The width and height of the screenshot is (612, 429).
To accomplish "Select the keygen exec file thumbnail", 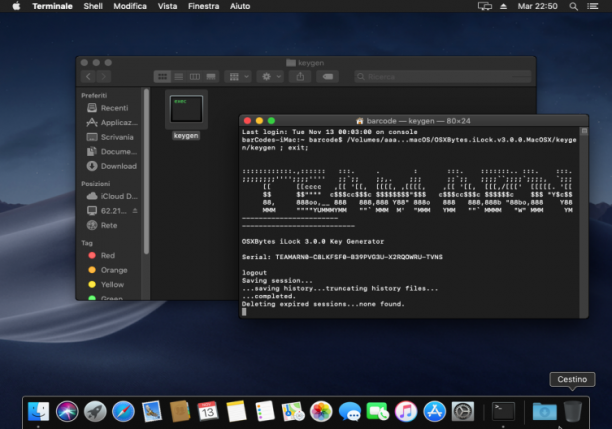I will click(x=186, y=109).
